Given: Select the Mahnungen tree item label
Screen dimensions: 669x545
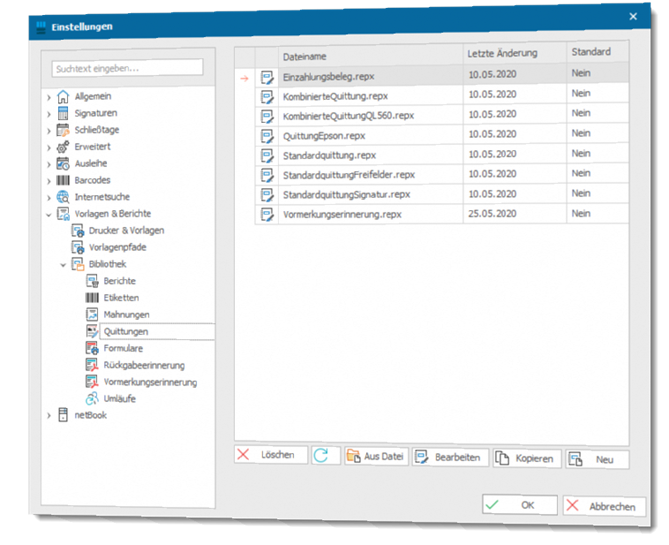Looking at the screenshot, I should click(127, 315).
